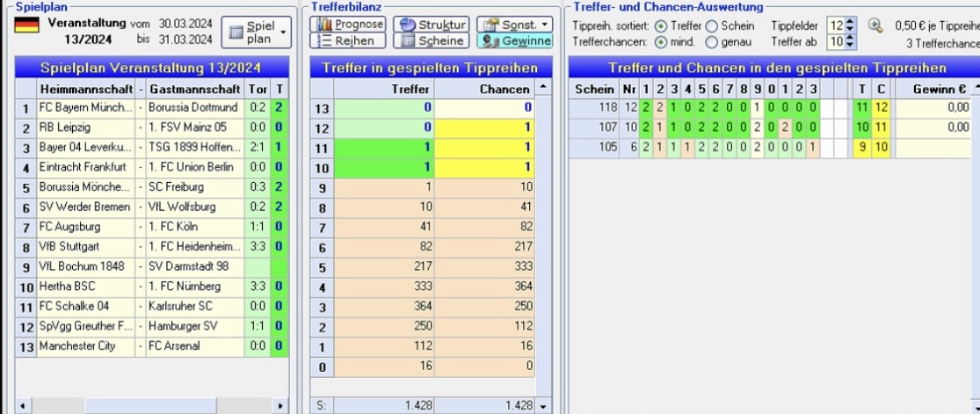Click the left arrow of Spielplan horizontal scrollbar
The width and height of the screenshot is (980, 414).
click(23, 406)
